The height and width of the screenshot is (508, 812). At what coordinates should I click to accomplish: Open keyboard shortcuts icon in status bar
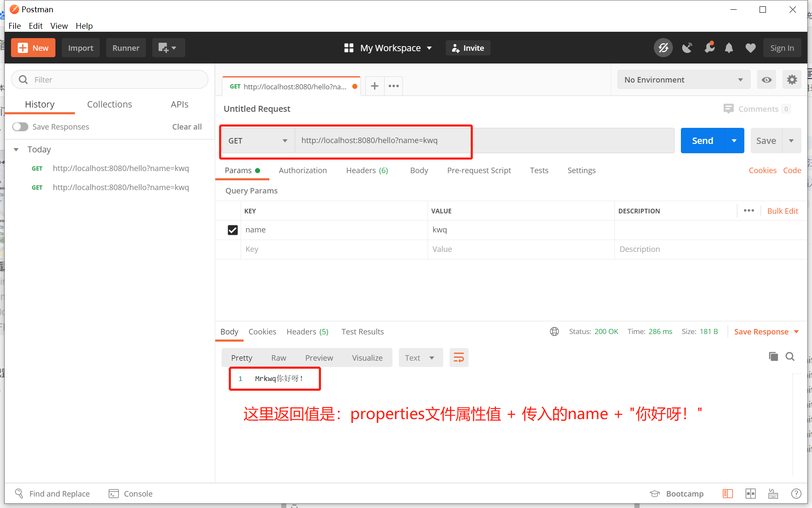pyautogui.click(x=773, y=494)
